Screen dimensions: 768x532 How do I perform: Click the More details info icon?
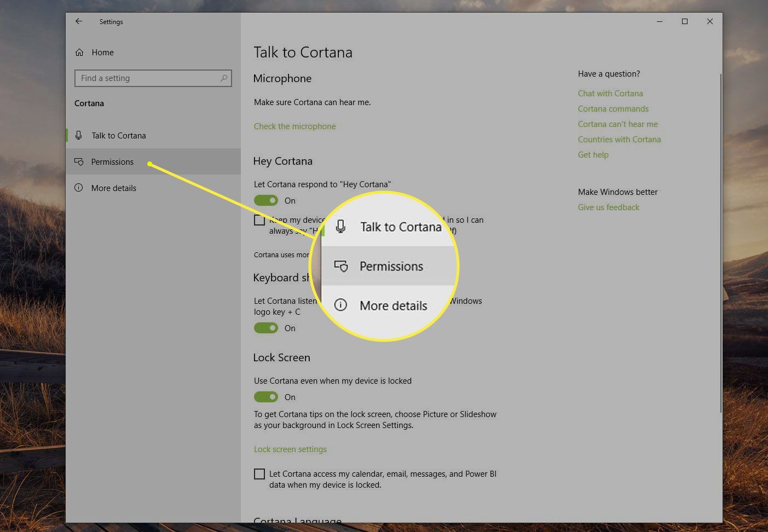pyautogui.click(x=79, y=188)
